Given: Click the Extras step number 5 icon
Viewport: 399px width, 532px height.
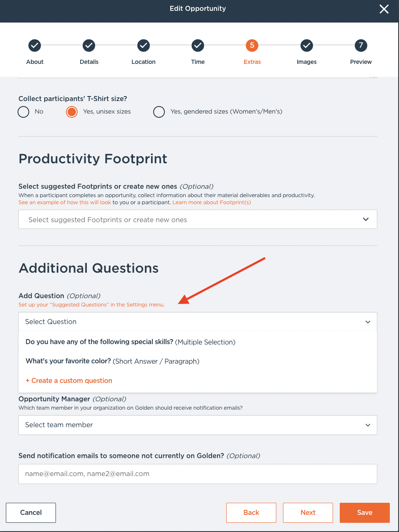Looking at the screenshot, I should coord(252,46).
